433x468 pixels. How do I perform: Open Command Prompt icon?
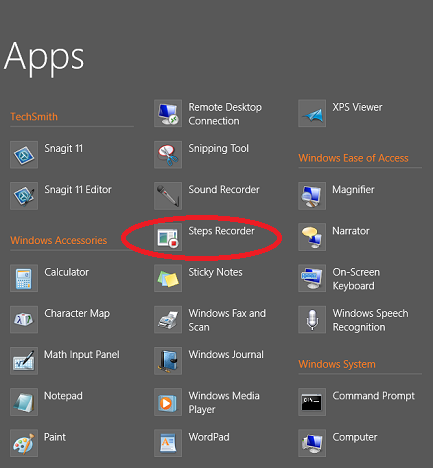[312, 402]
